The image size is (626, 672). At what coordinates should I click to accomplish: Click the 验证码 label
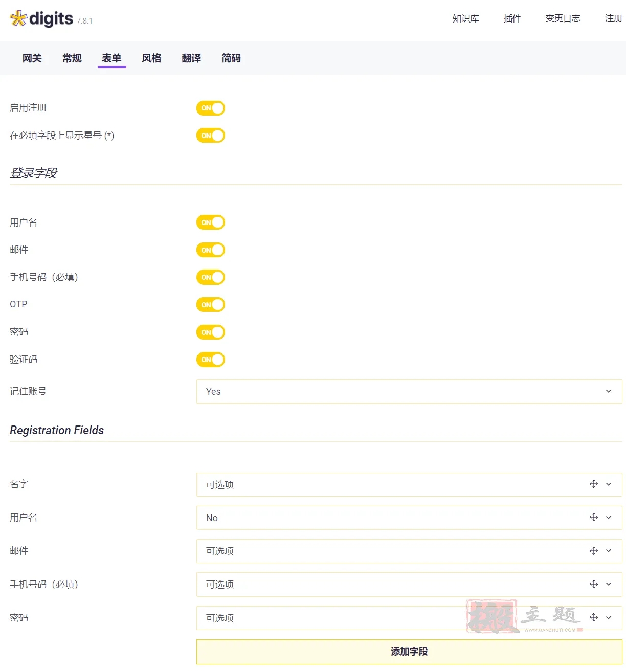tap(24, 360)
